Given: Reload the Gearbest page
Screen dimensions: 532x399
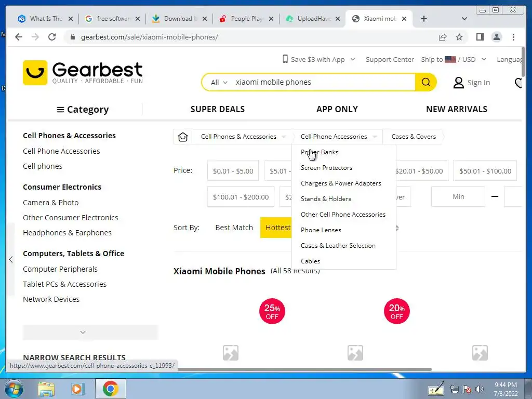Looking at the screenshot, I should [52, 37].
